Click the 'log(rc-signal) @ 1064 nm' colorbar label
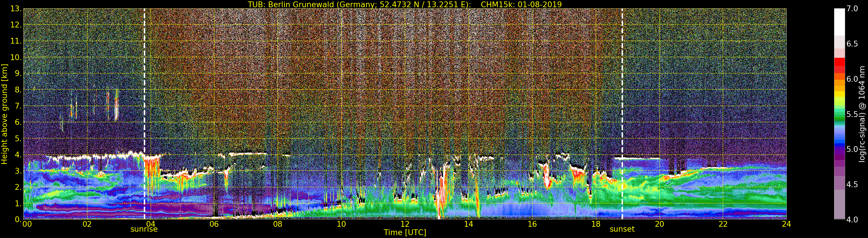This screenshot has height=238, width=868. pos(863,114)
